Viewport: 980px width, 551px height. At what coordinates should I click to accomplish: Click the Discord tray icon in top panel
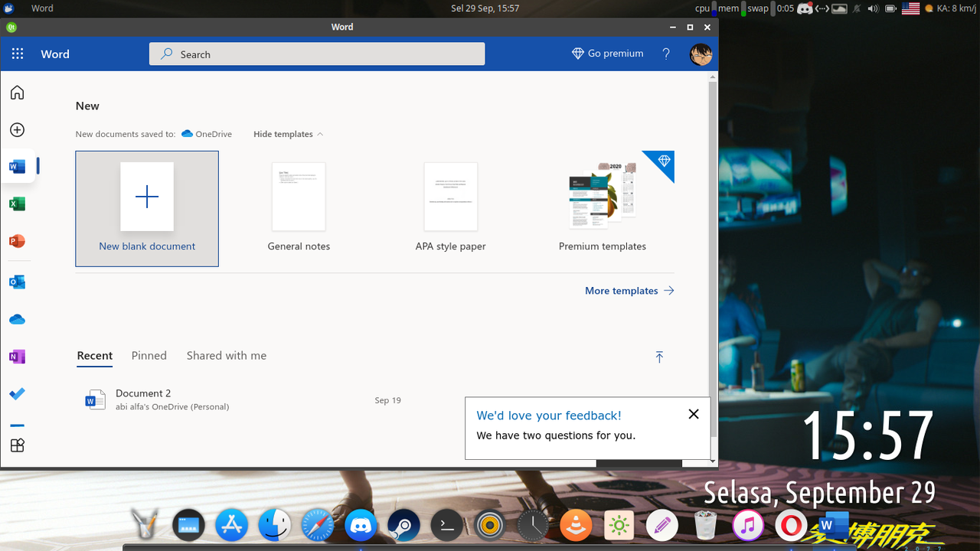(805, 8)
